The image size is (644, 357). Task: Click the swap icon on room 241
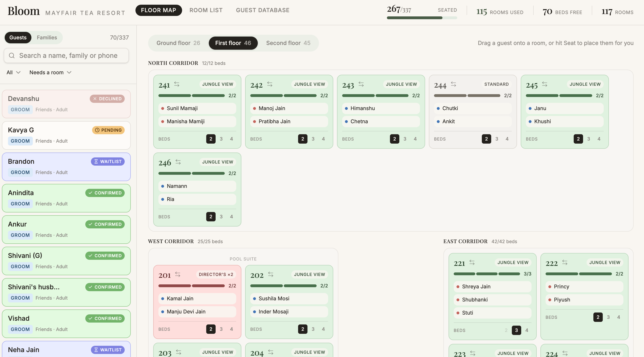coord(177,84)
